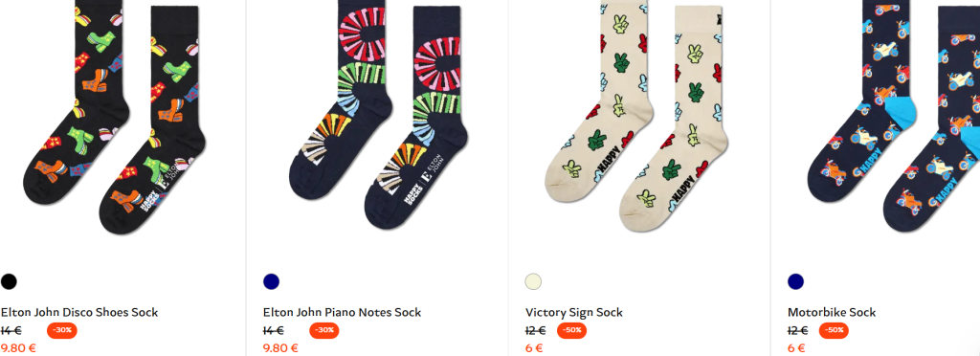Click the 6 € sale price of Victory Sign Sock
Screen dimensions: 980x356
coord(534,348)
